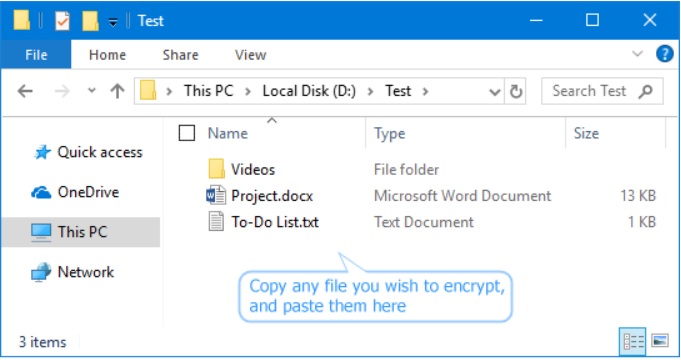Image resolution: width=681 pixels, height=360 pixels.
Task: Open the Share ribbon tab
Action: [180, 55]
